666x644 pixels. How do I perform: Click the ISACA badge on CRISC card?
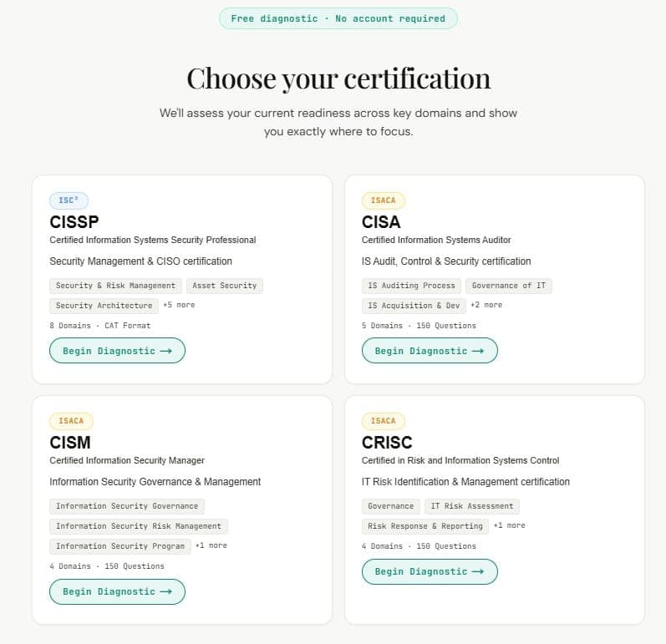(x=383, y=421)
